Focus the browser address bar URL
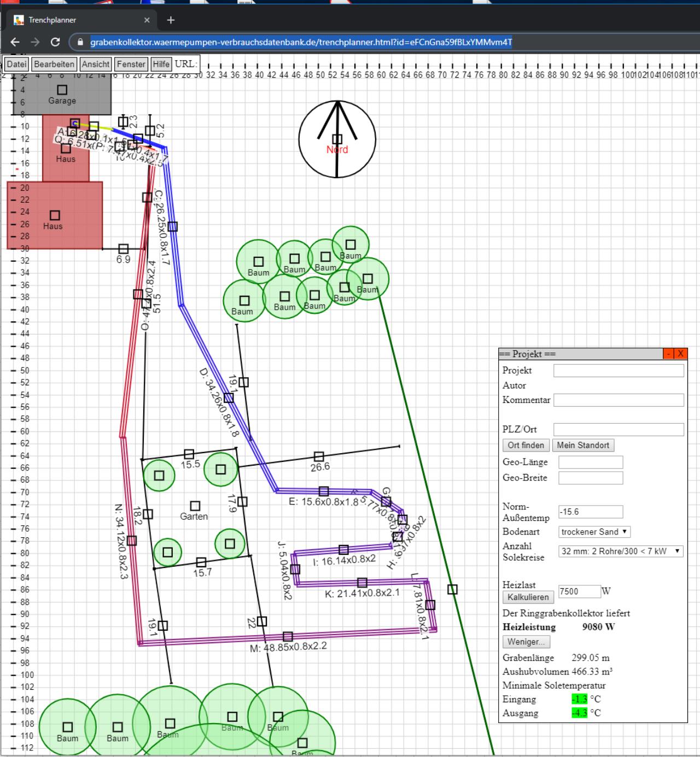Image resolution: width=700 pixels, height=757 pixels. pos(301,42)
